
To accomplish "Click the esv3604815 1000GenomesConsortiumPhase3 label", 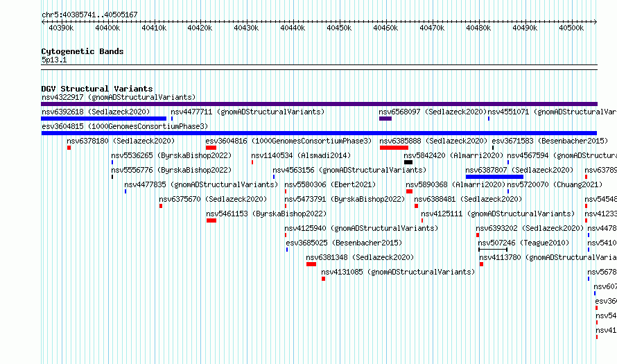I will pyautogui.click(x=125, y=126).
